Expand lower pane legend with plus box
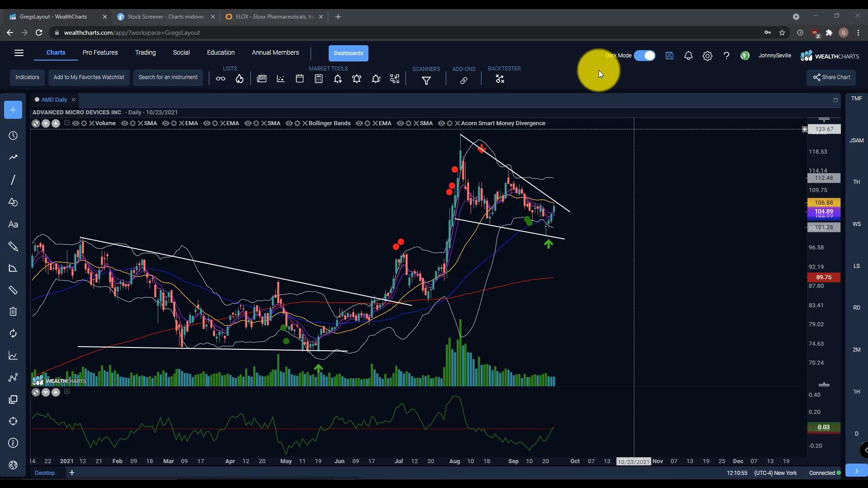Screen dimensions: 868x488 coord(67,392)
